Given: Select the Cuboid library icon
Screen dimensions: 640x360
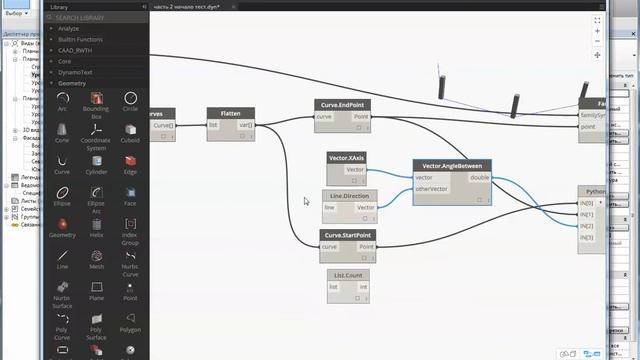Looking at the screenshot, I should (130, 129).
